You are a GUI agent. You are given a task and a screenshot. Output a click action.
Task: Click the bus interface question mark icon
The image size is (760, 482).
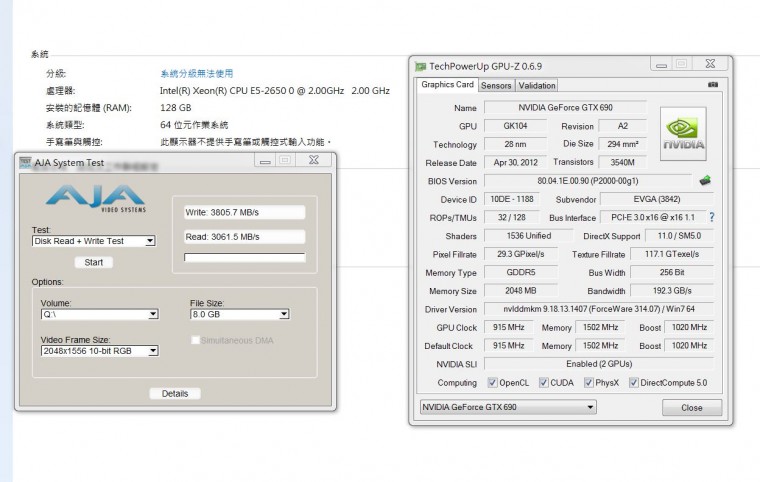[x=711, y=217]
